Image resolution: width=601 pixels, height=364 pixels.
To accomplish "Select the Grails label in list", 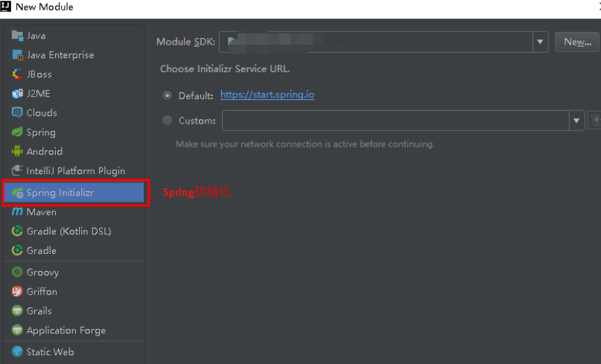I will [x=39, y=310].
